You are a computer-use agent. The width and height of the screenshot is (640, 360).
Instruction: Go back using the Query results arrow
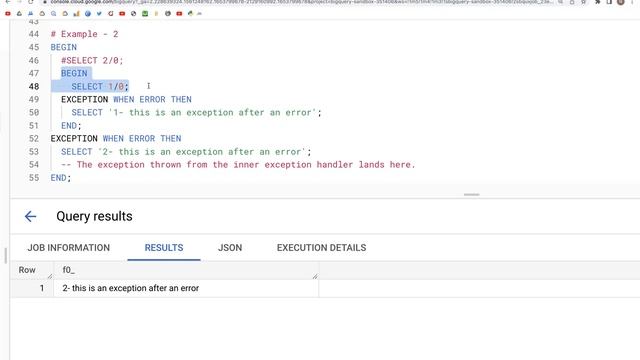(30, 216)
